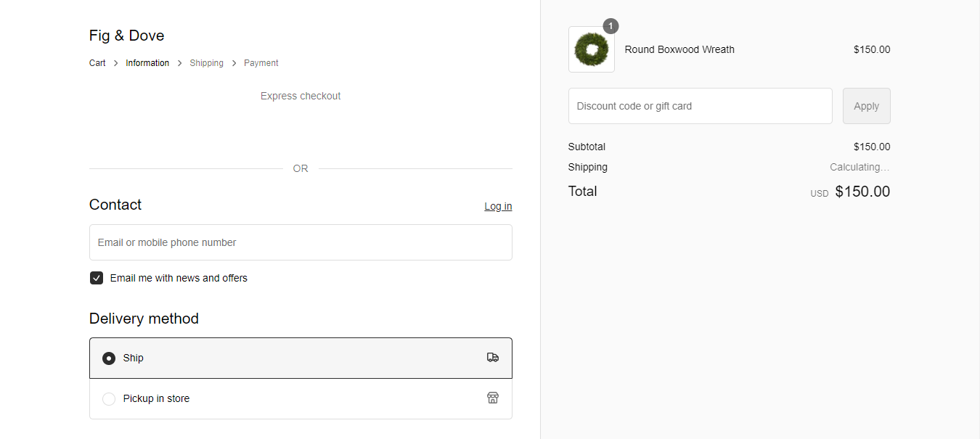Click chevron between Information and Shipping
Screen dimensions: 980x439
[179, 63]
